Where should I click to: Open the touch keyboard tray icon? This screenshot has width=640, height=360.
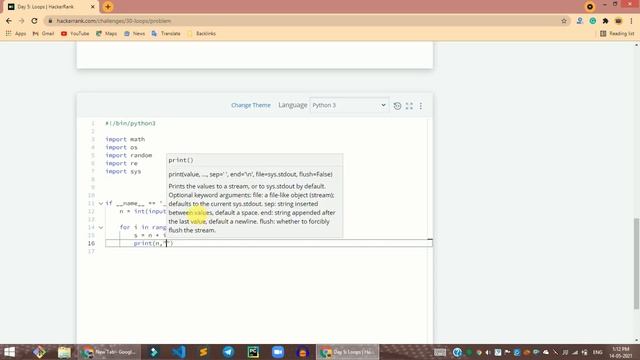pyautogui.click(x=440, y=352)
